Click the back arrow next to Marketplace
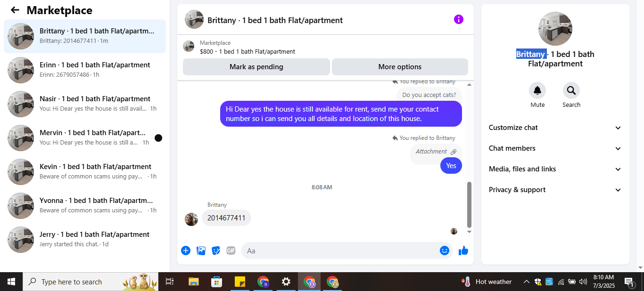 pyautogui.click(x=15, y=10)
